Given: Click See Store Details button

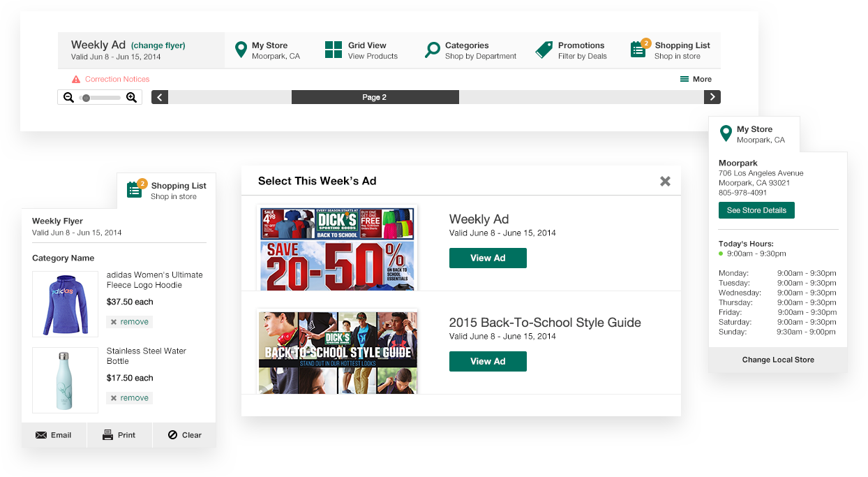Looking at the screenshot, I should pos(756,211).
